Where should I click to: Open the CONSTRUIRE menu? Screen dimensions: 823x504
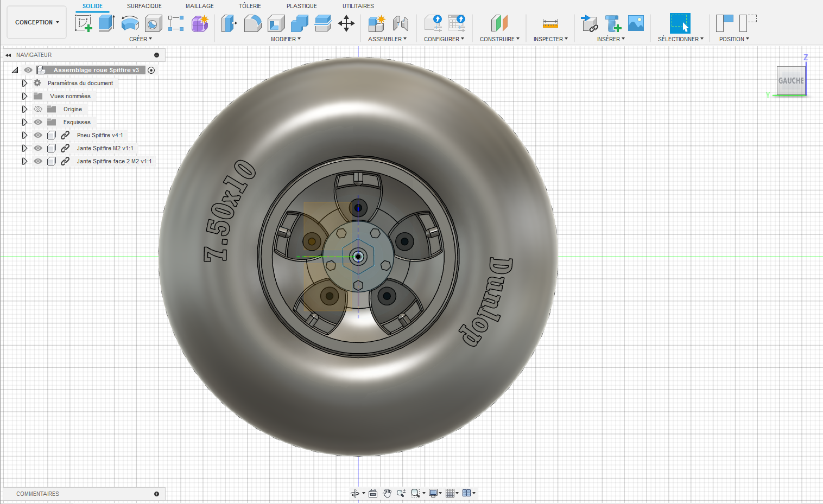pos(499,39)
